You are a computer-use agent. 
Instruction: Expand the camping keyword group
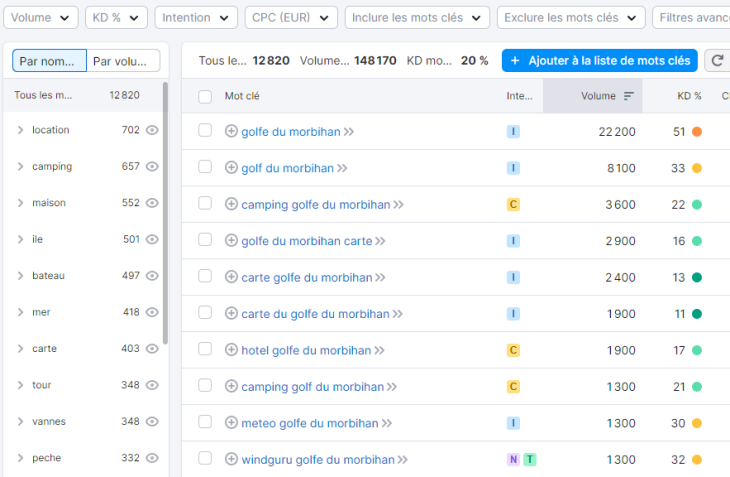[x=20, y=166]
